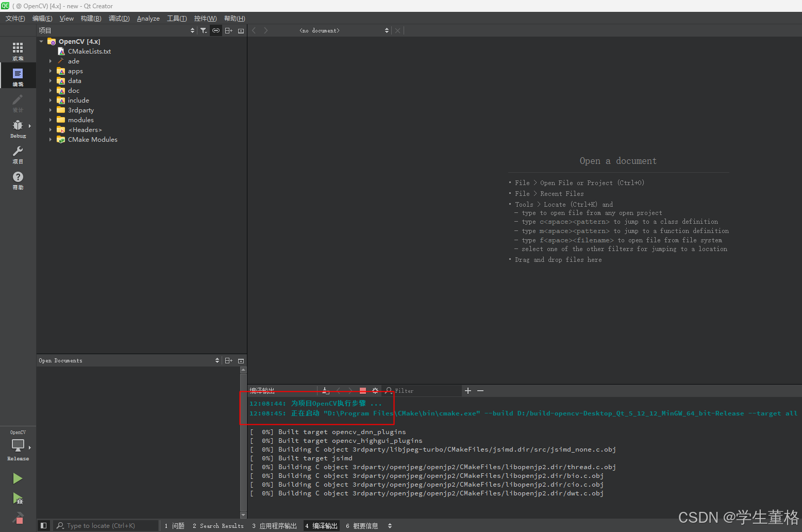Toggle the left sidebar visibility button

pyautogui.click(x=43, y=525)
